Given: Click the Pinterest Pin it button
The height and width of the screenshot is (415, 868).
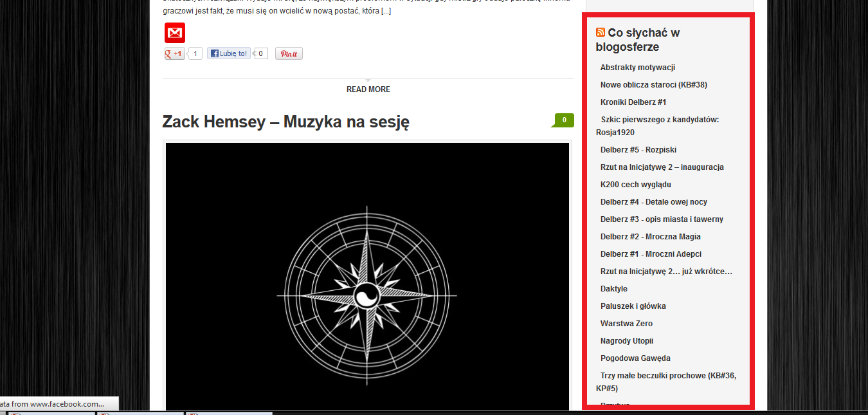Looking at the screenshot, I should point(289,54).
